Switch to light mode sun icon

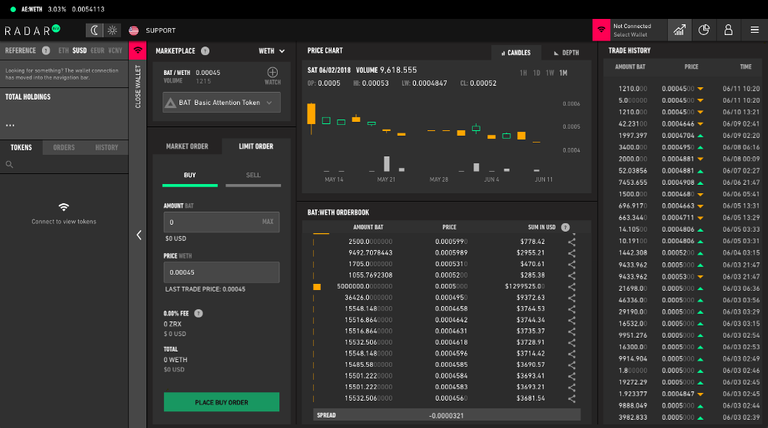tap(110, 30)
